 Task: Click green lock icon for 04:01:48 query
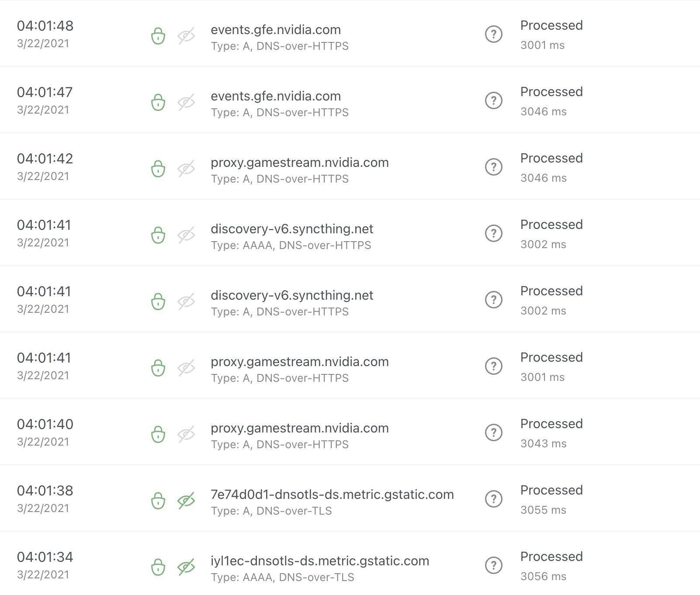[x=158, y=36]
